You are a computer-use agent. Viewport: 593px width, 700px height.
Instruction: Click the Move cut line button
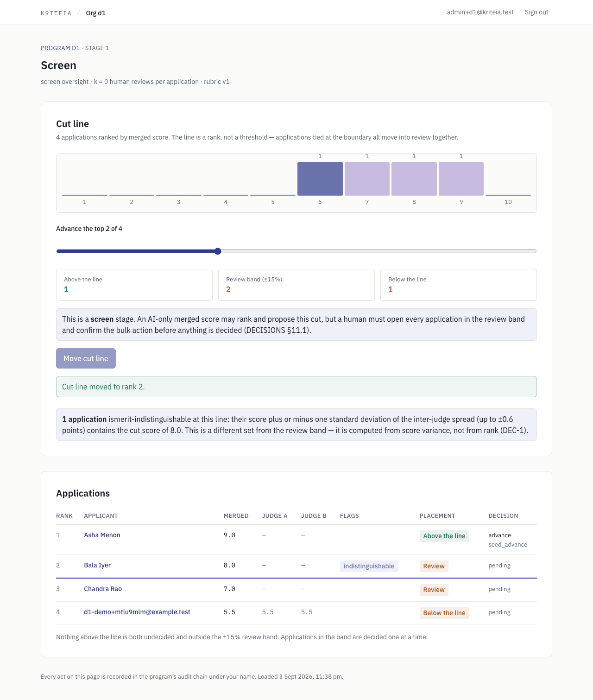click(x=86, y=358)
